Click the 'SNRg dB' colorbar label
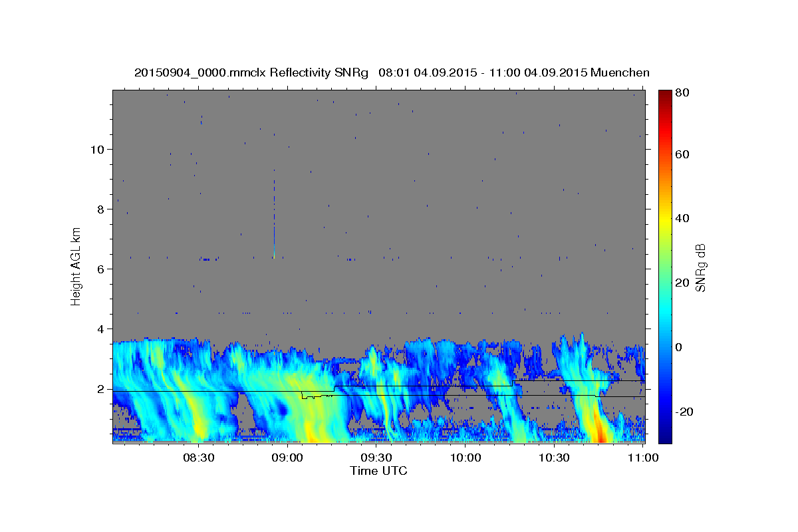Viewport: 798px width, 532px height. (x=700, y=267)
